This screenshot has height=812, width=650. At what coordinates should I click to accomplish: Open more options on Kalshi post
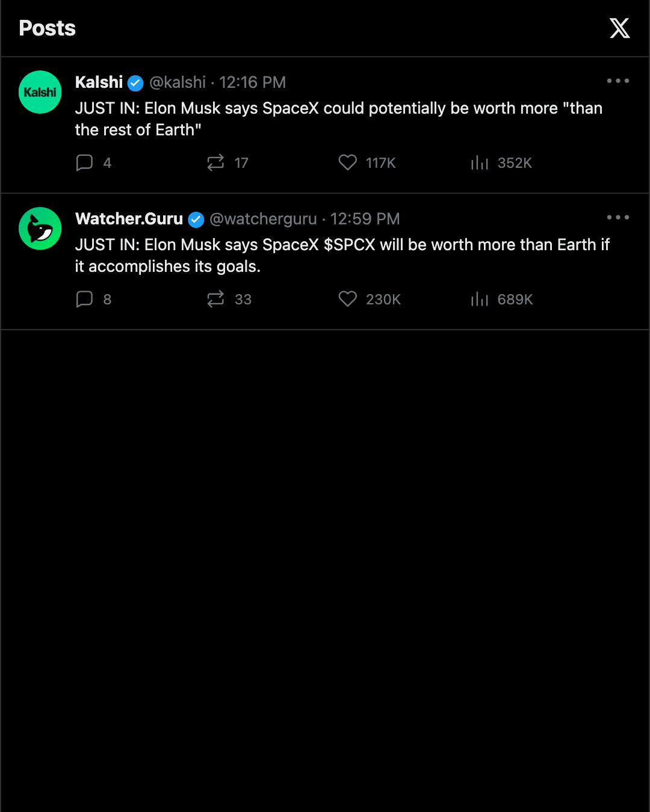618,81
